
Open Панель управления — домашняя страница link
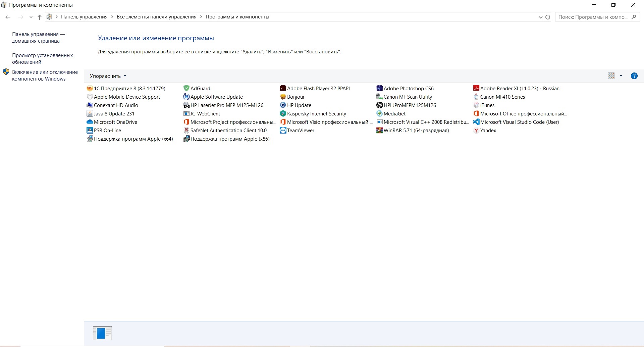pos(39,38)
